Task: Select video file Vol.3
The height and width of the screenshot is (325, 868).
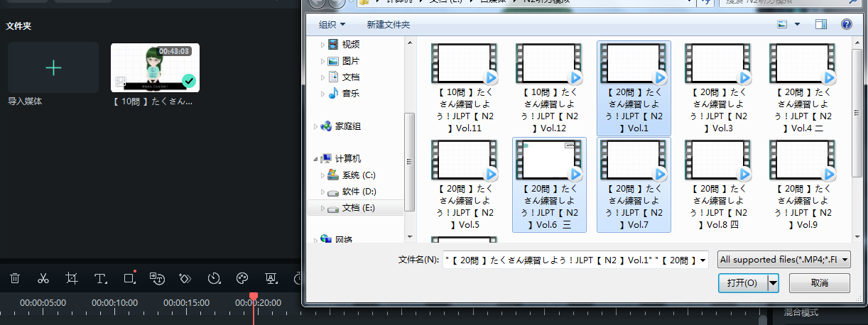Action: tap(717, 88)
